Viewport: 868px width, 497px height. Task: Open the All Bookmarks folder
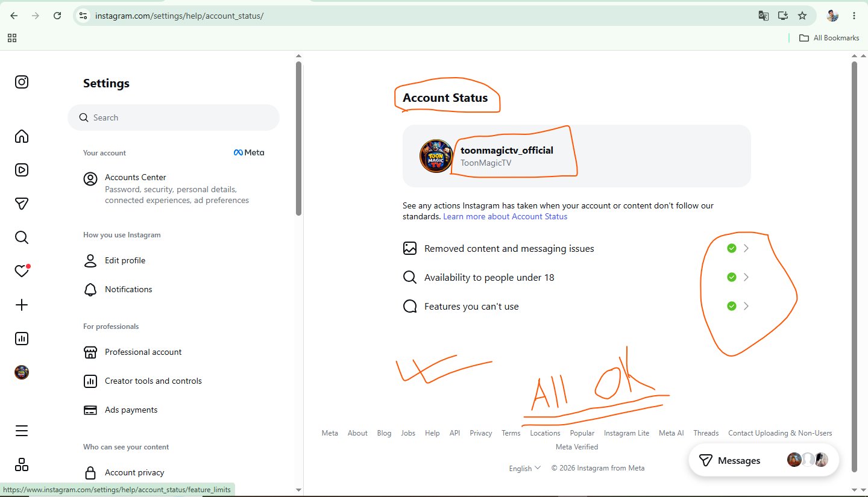[x=829, y=38]
